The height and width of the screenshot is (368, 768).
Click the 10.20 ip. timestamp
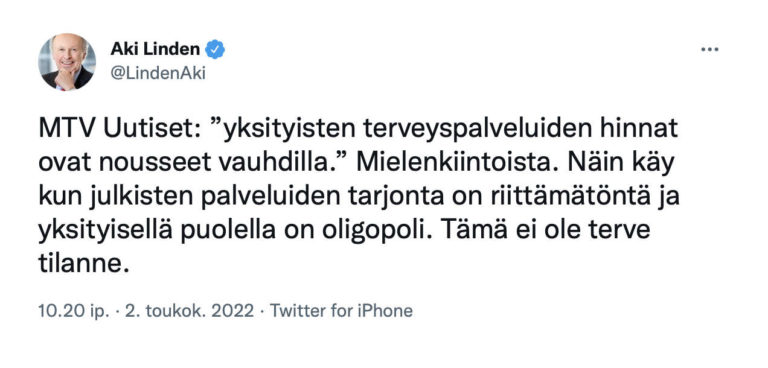point(74,311)
